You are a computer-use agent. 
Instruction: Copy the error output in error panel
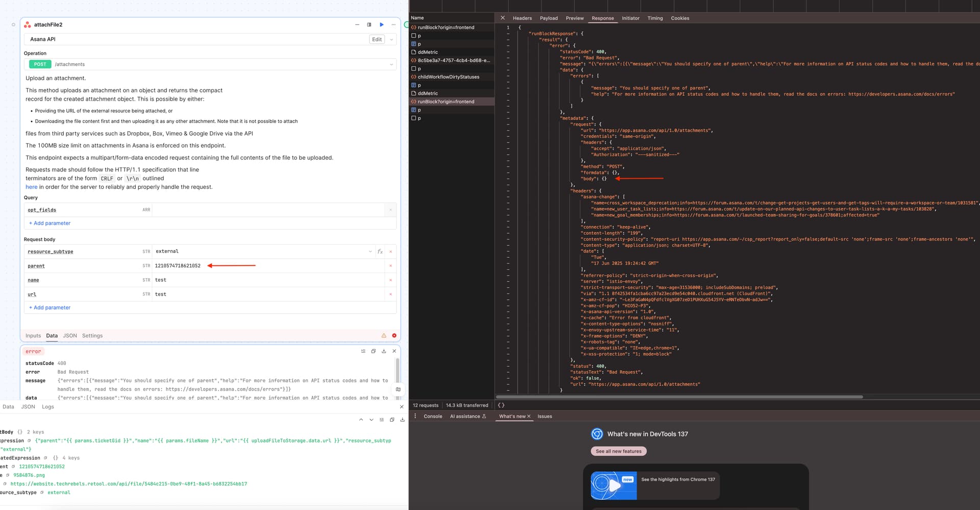coord(373,351)
